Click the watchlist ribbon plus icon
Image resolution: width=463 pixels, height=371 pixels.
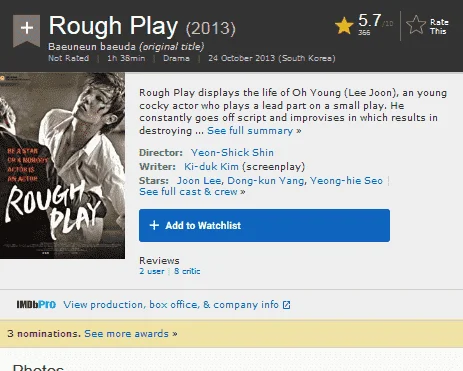tap(27, 30)
